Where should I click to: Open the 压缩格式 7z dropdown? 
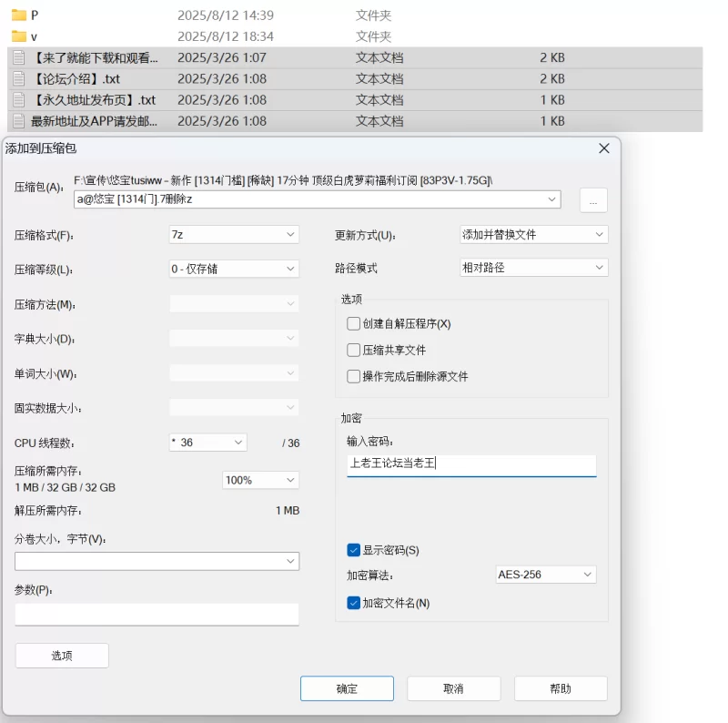pos(234,235)
